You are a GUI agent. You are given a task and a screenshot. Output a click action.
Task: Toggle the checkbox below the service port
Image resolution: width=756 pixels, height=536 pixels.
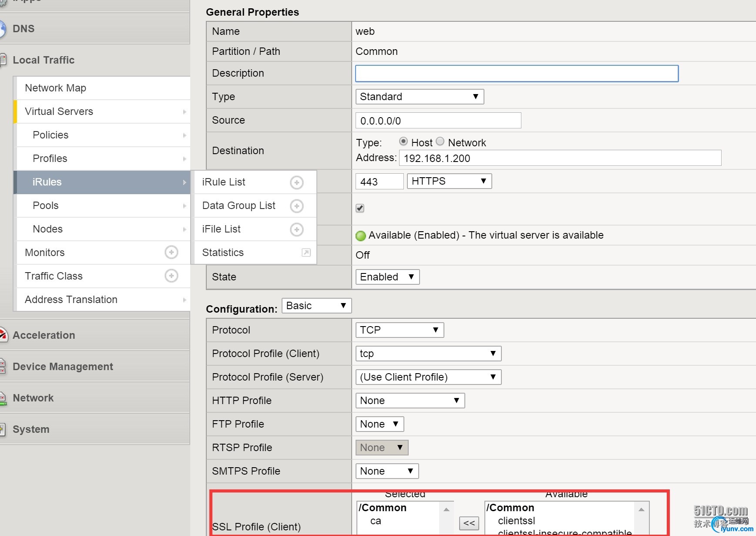click(360, 208)
